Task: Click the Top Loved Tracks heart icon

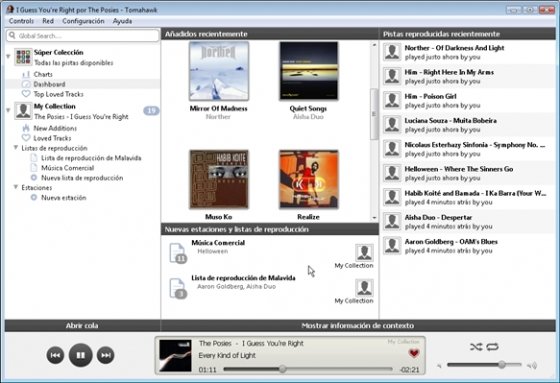Action: pyautogui.click(x=26, y=94)
